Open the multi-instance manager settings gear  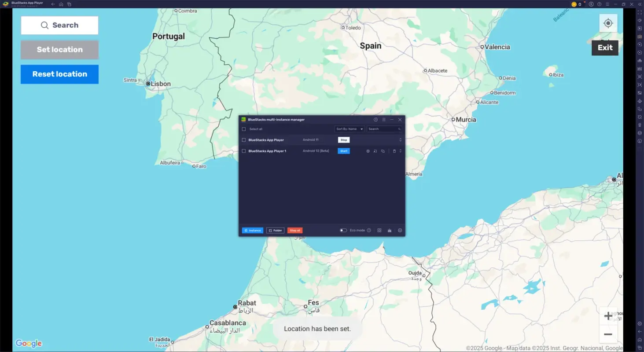pos(400,230)
